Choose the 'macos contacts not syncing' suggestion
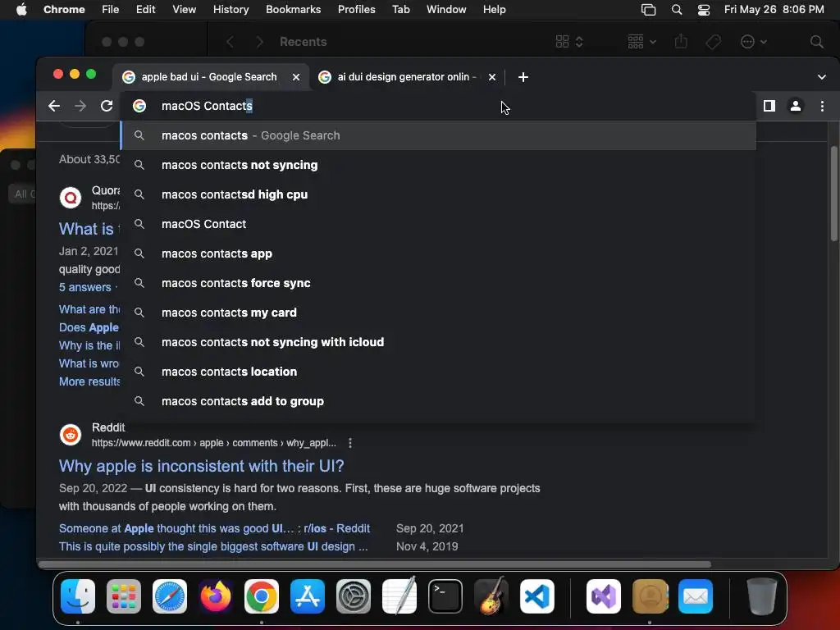The width and height of the screenshot is (840, 630). point(438,165)
